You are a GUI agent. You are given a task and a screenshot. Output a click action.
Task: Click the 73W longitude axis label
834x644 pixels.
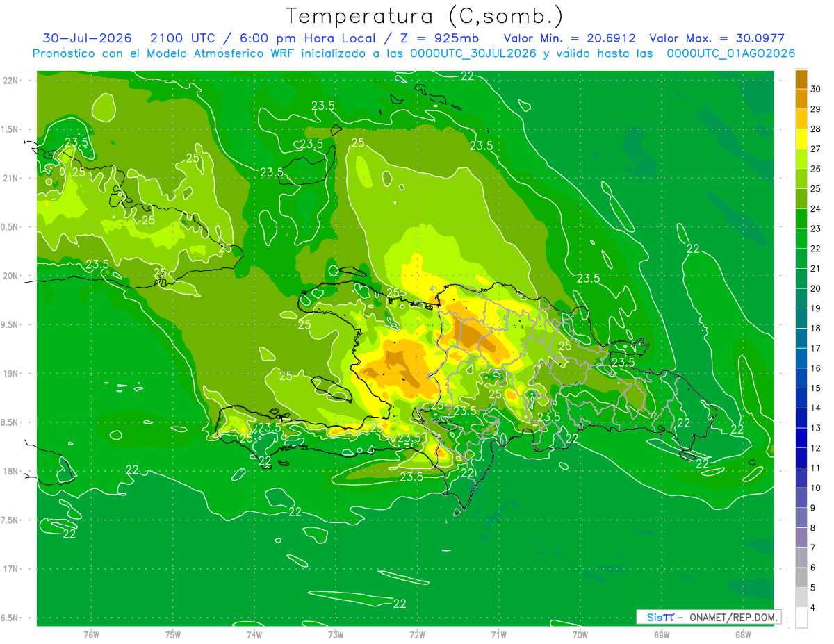pos(336,634)
